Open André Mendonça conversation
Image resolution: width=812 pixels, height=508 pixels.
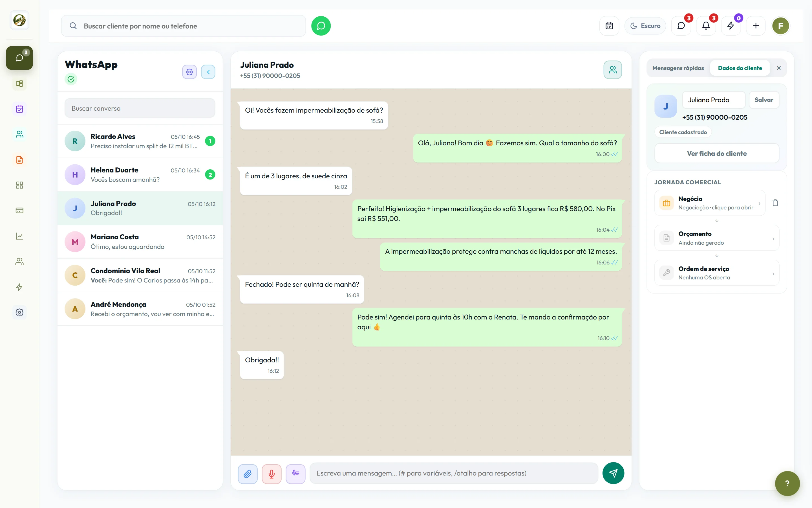tap(140, 309)
